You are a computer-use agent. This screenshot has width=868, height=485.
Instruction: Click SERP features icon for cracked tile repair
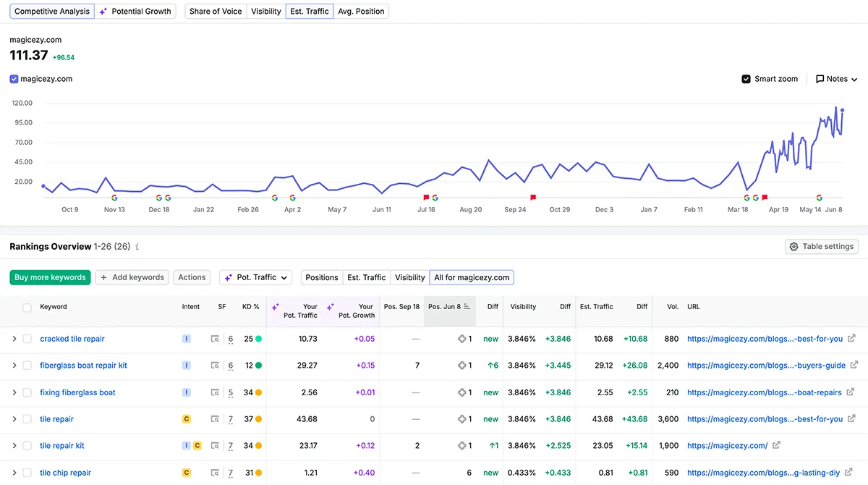point(215,339)
